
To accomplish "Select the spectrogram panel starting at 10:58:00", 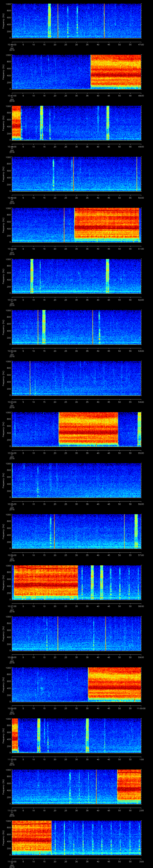I will point(76,633).
